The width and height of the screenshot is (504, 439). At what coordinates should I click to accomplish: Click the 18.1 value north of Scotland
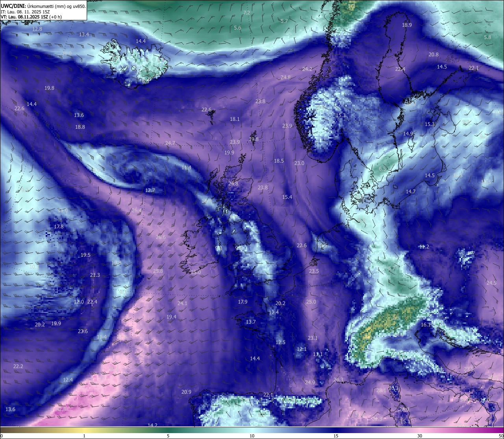click(235, 119)
